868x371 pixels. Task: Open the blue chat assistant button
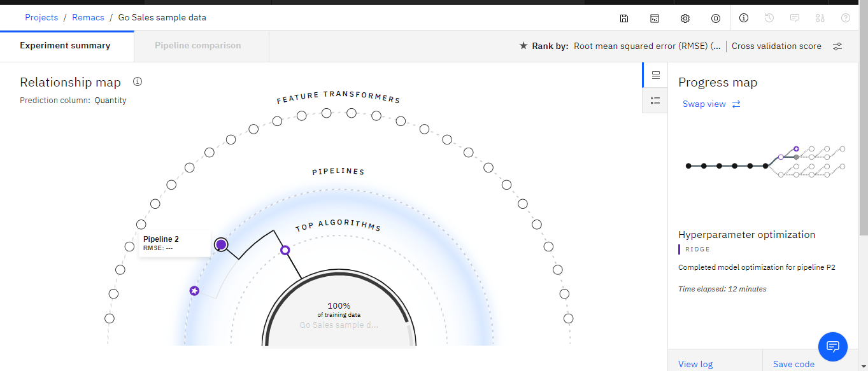click(x=833, y=347)
